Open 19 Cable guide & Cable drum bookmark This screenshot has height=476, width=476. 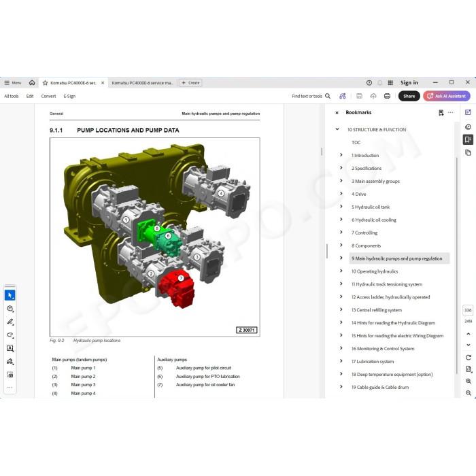tap(380, 388)
